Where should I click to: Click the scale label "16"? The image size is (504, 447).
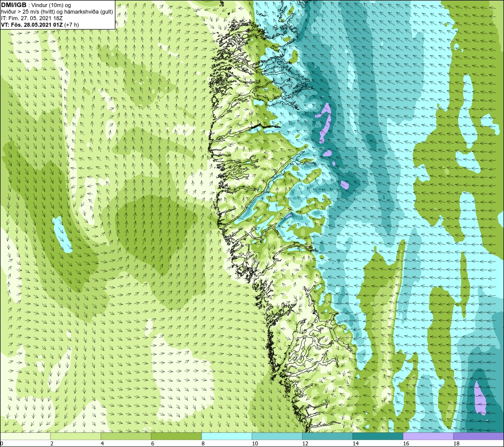(x=406, y=444)
